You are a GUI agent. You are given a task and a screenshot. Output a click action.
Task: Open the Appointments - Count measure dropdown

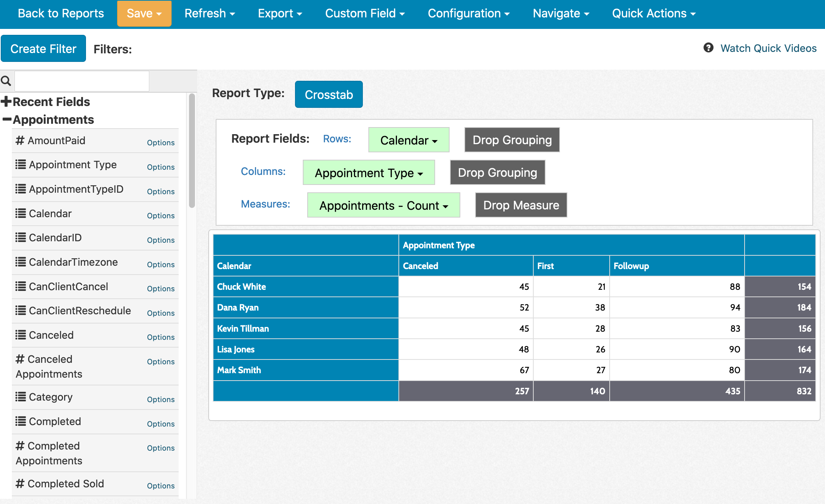click(x=383, y=205)
